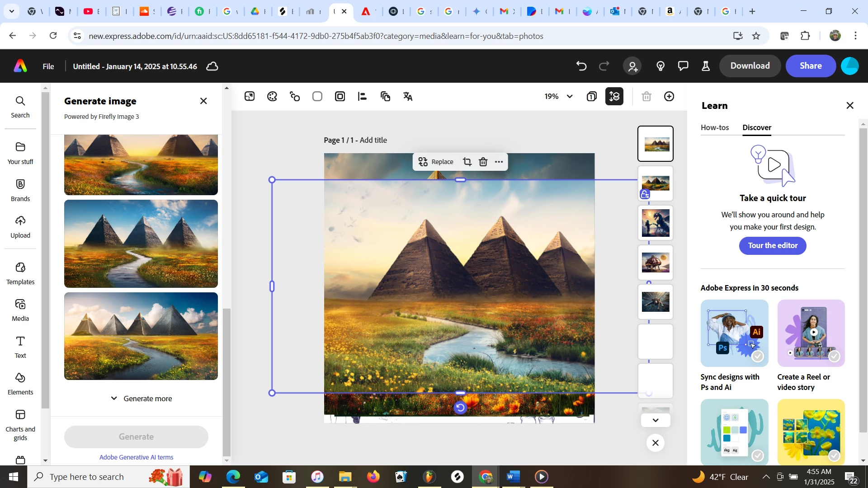Open the Media panel in sidebar
This screenshot has width=868, height=488.
pyautogui.click(x=20, y=310)
